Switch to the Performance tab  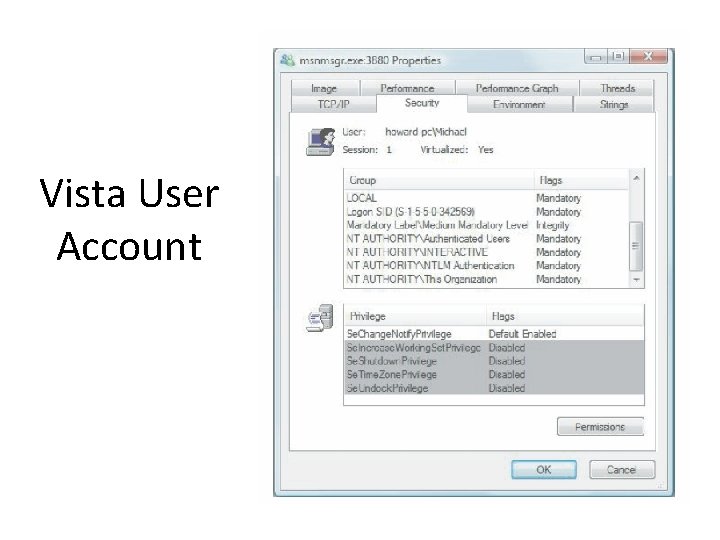[x=407, y=88]
